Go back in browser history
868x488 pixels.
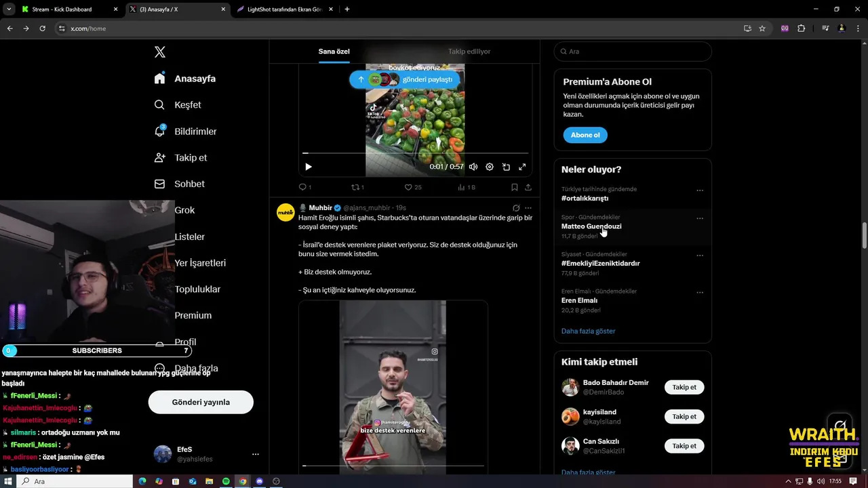pyautogui.click(x=9, y=28)
